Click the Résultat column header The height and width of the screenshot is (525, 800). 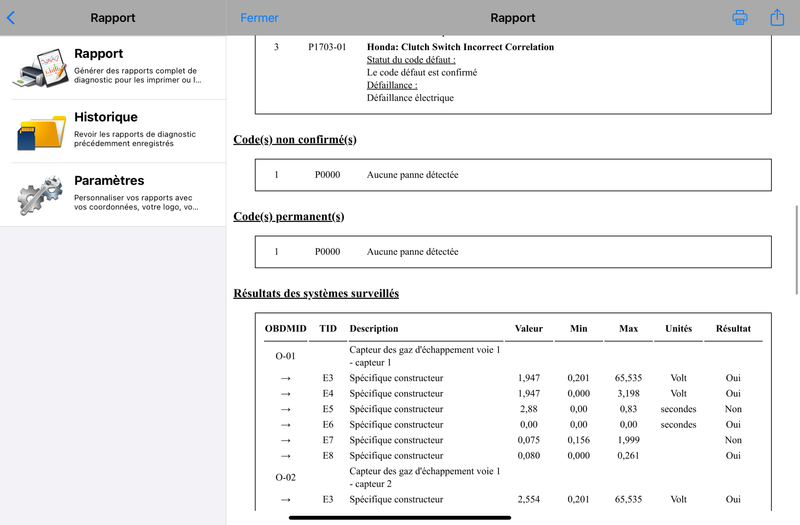pyautogui.click(x=733, y=329)
